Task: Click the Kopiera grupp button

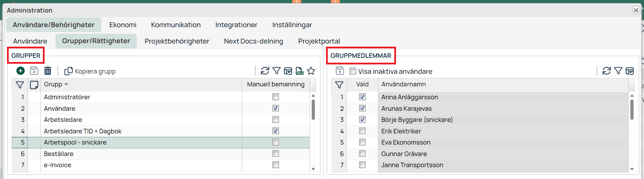Action: 90,71
